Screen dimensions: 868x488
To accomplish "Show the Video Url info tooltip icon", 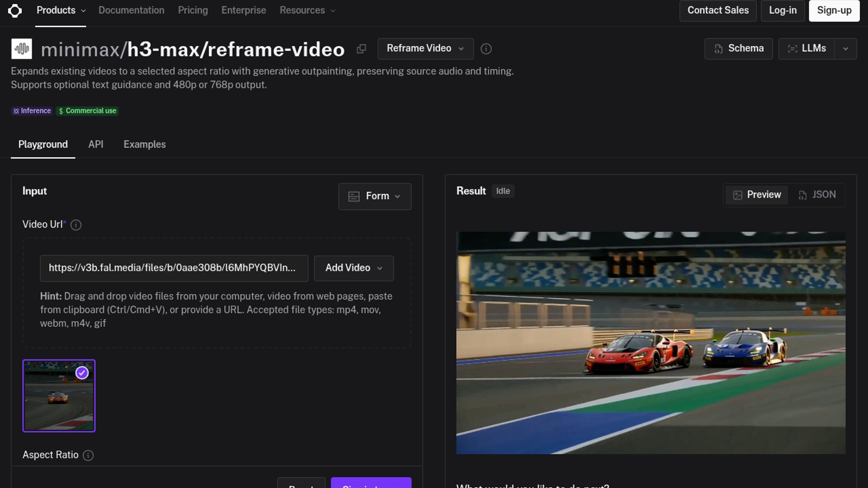I will 76,225.
